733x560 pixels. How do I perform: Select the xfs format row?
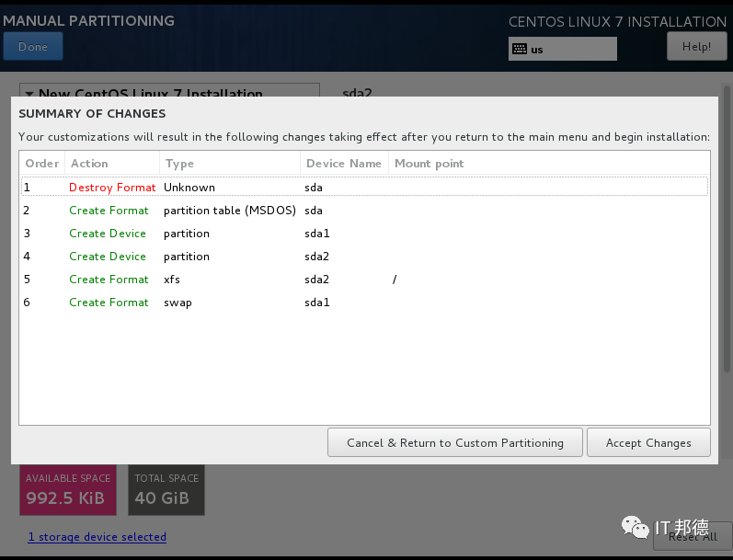pyautogui.click(x=364, y=279)
